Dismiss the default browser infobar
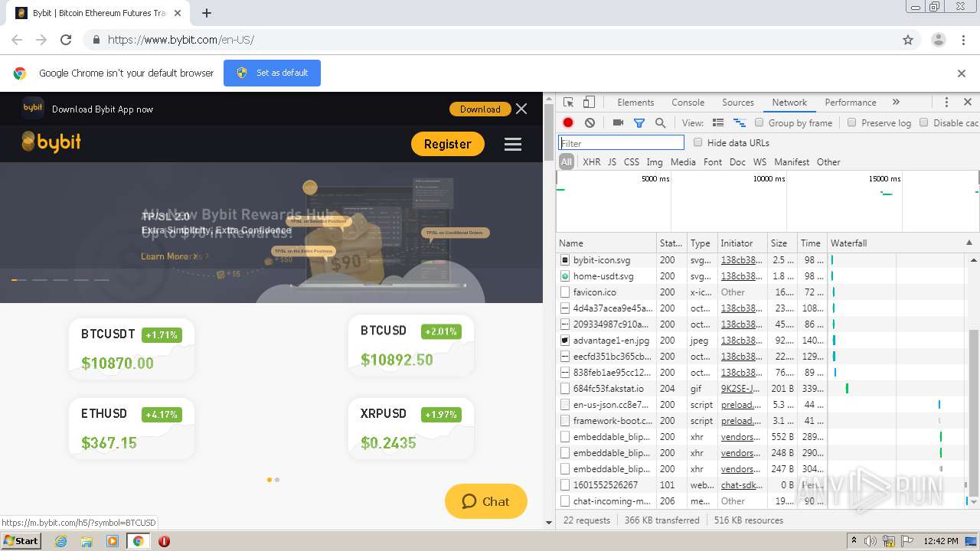980x551 pixels. [x=962, y=73]
